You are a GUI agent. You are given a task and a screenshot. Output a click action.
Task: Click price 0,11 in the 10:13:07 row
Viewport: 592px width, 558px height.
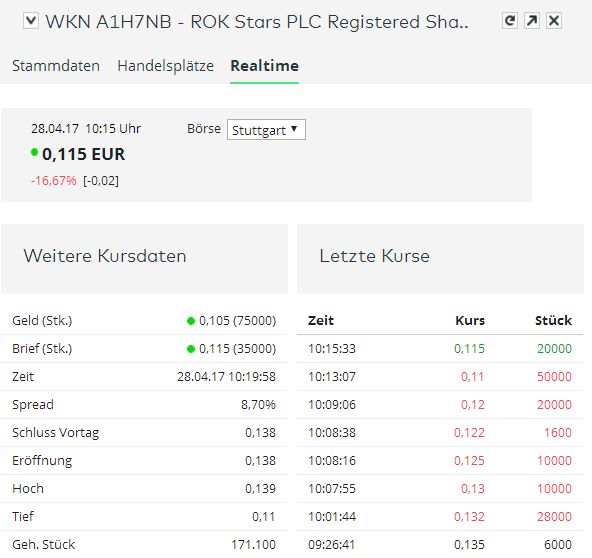click(473, 376)
